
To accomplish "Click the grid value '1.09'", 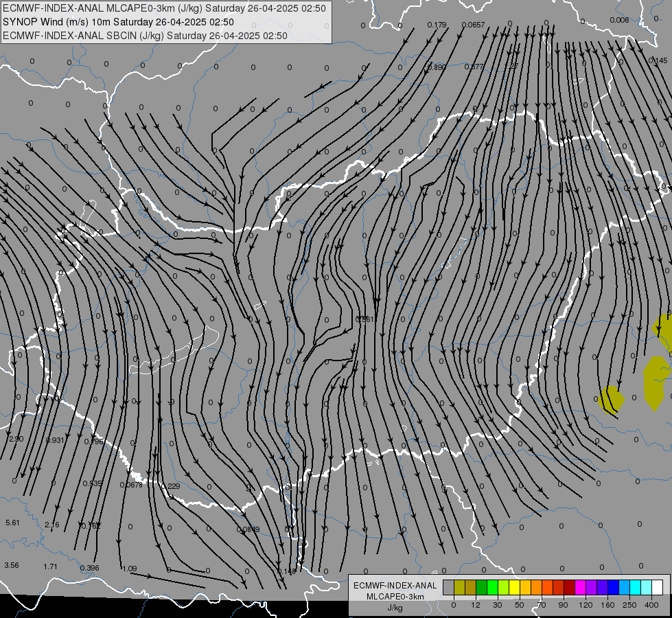I will (130, 569).
